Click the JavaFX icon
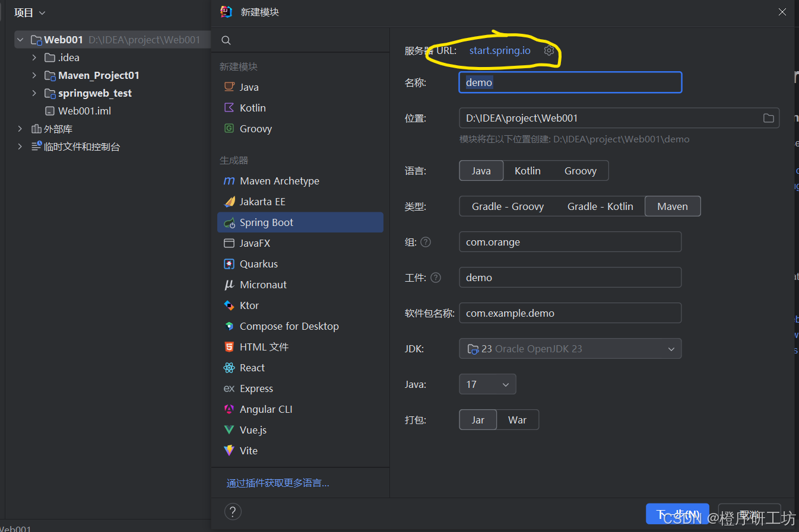The height and width of the screenshot is (532, 799). (x=229, y=243)
